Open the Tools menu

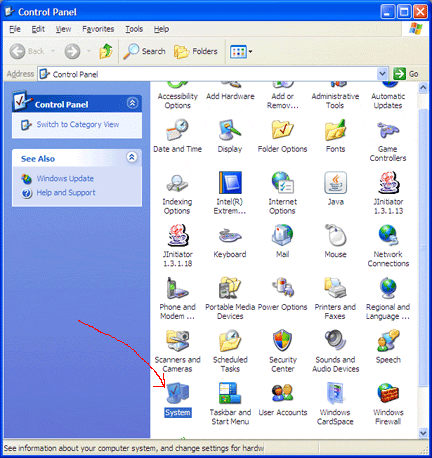134,29
